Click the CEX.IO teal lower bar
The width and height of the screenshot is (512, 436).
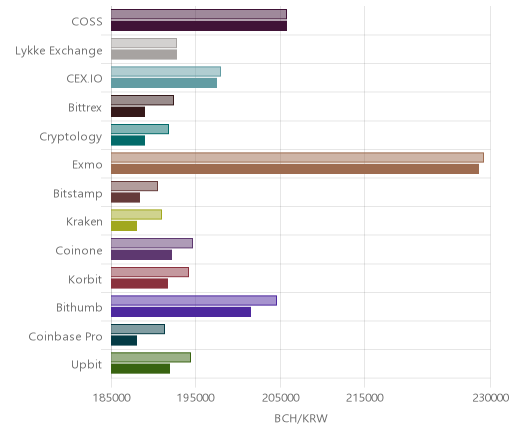pyautogui.click(x=164, y=83)
